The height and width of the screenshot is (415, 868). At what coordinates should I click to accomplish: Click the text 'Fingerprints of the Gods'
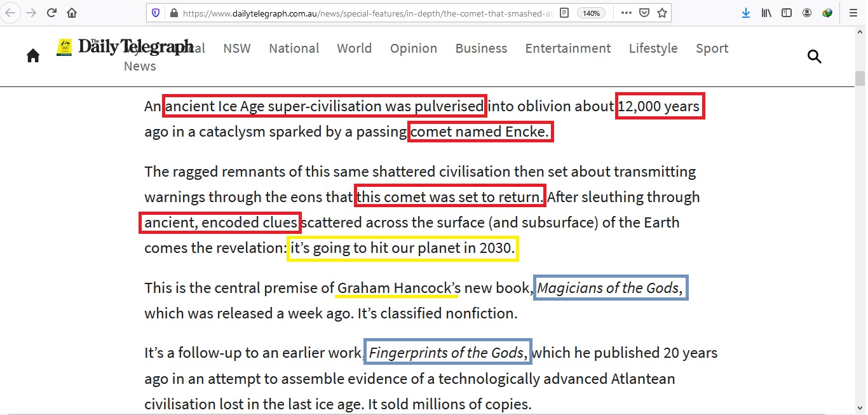(x=446, y=352)
